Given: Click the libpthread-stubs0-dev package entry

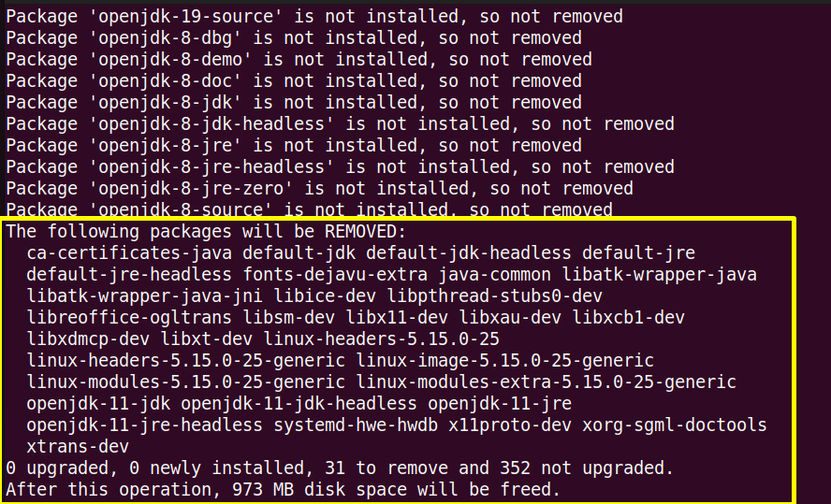Looking at the screenshot, I should [494, 295].
